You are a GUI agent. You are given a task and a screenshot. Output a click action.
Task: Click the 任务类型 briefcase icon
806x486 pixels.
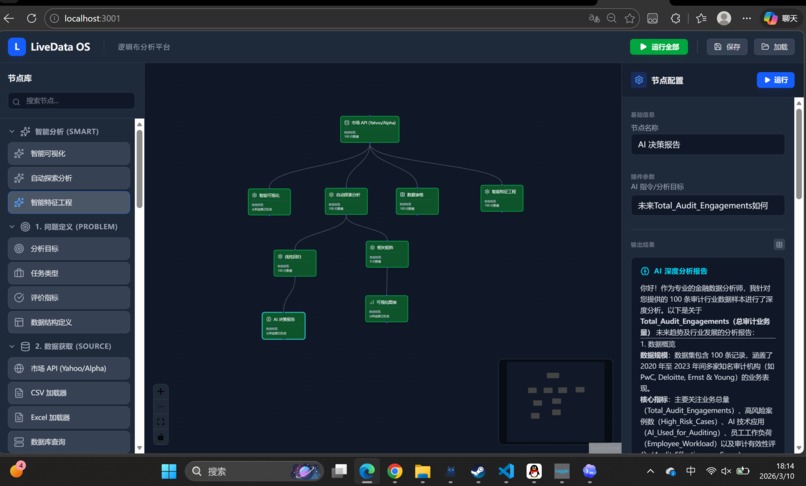point(19,273)
